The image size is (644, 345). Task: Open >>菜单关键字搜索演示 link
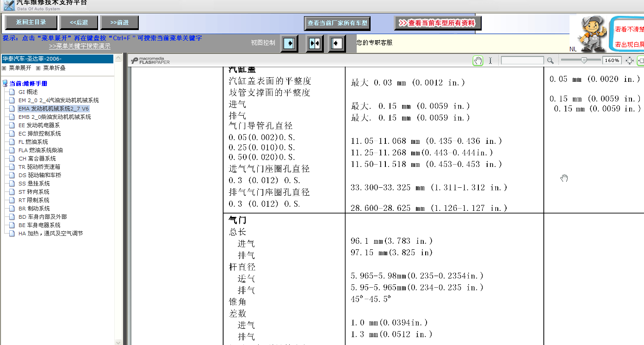pos(80,46)
